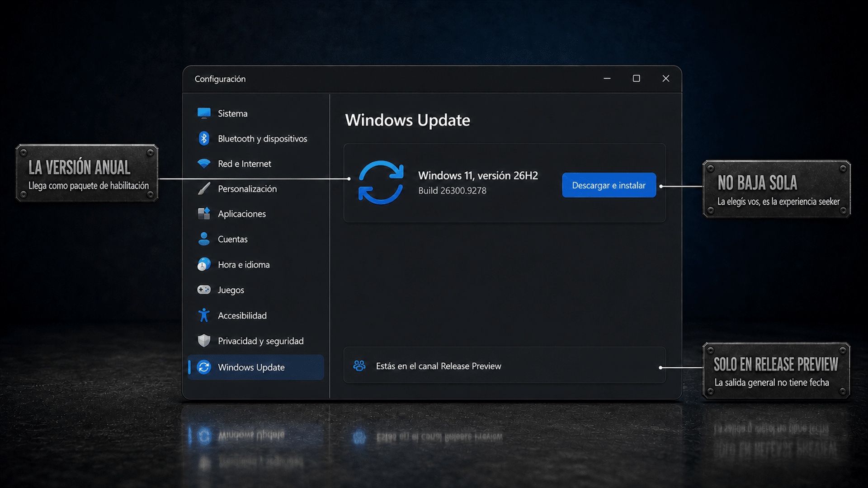The height and width of the screenshot is (488, 868).
Task: Click the Privacidad y seguridad shield icon
Action: [204, 341]
